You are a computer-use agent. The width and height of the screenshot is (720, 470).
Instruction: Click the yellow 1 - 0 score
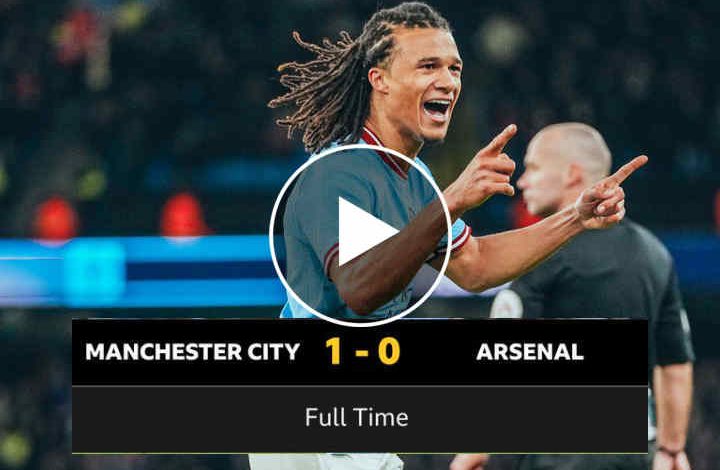click(x=362, y=352)
